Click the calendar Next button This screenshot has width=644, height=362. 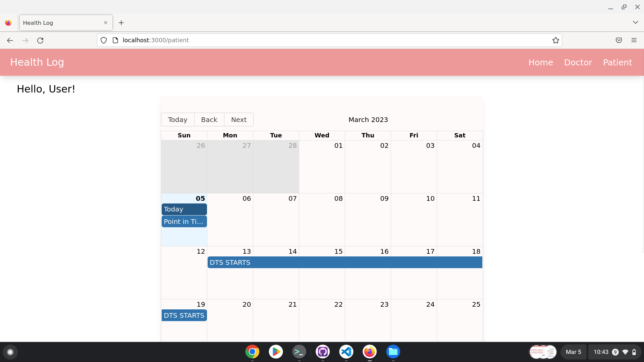point(238,120)
